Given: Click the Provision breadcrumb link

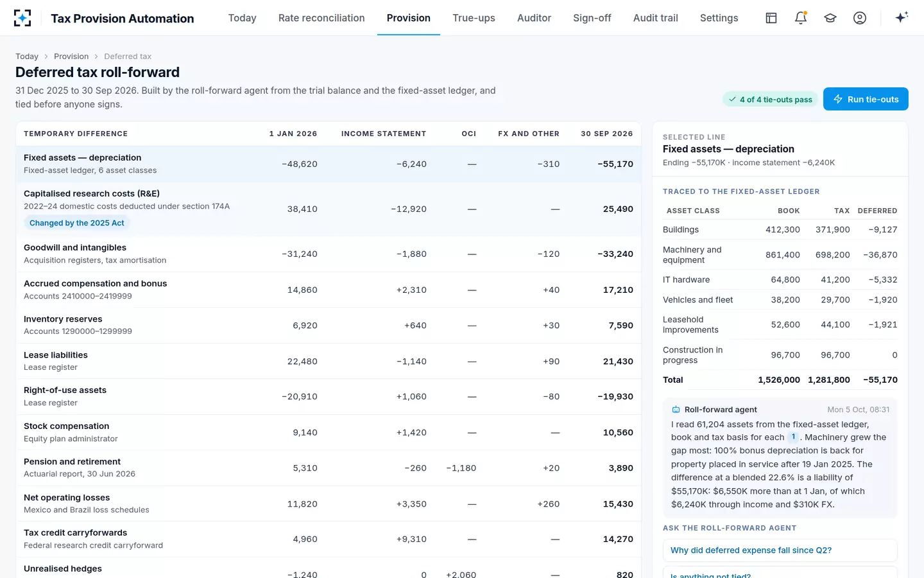Looking at the screenshot, I should (x=71, y=57).
